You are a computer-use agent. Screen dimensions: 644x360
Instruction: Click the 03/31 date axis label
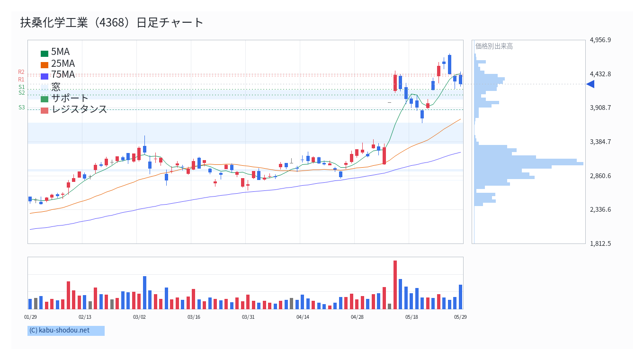pos(248,317)
